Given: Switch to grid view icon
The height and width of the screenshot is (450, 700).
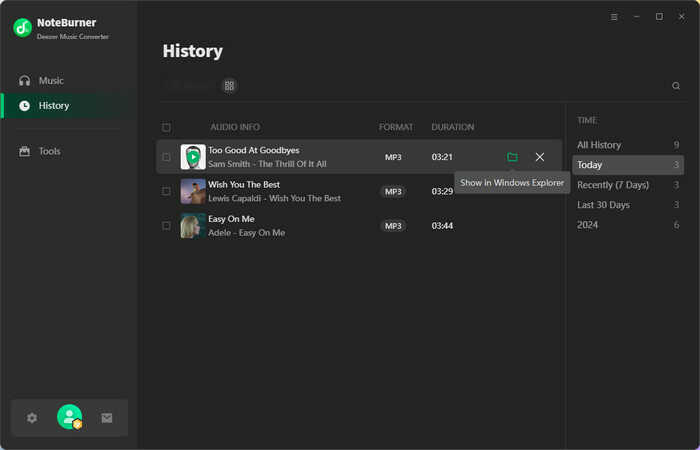Looking at the screenshot, I should [229, 86].
